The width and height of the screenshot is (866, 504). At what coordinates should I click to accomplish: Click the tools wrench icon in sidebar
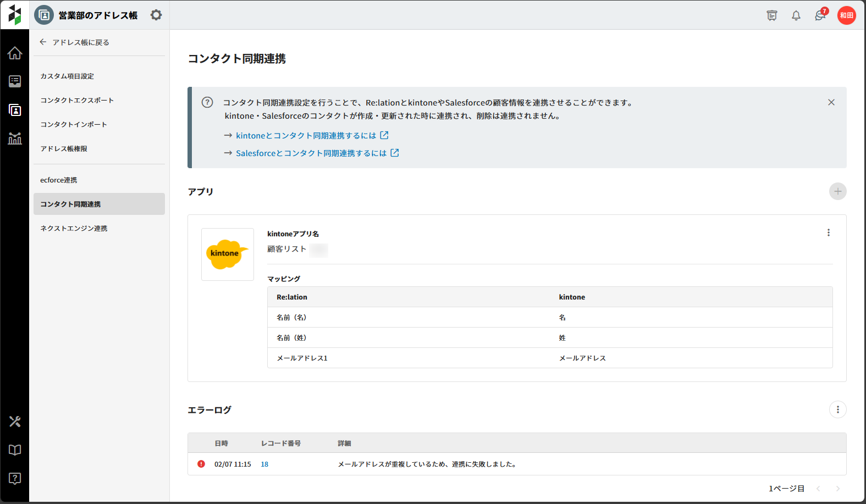coord(15,422)
